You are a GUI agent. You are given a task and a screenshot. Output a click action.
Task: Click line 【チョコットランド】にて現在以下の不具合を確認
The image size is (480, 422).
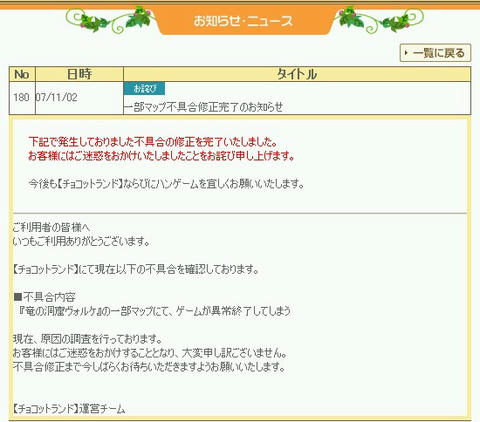(x=135, y=269)
